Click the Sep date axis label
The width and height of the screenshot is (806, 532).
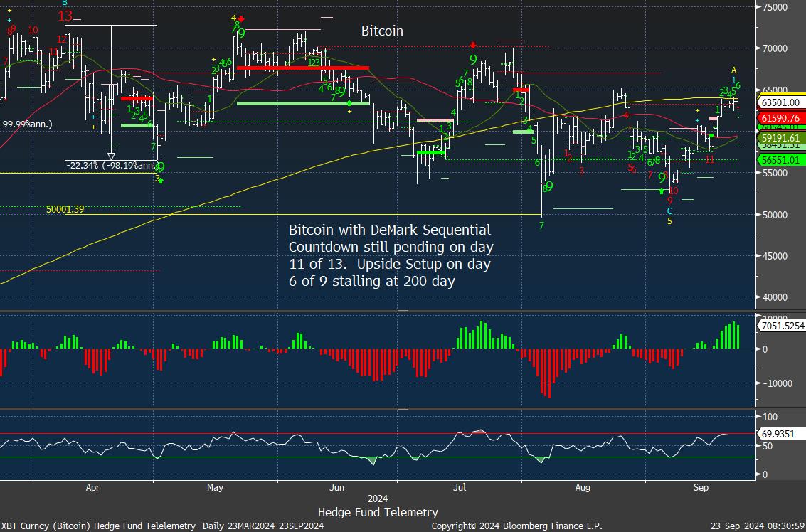click(x=701, y=486)
